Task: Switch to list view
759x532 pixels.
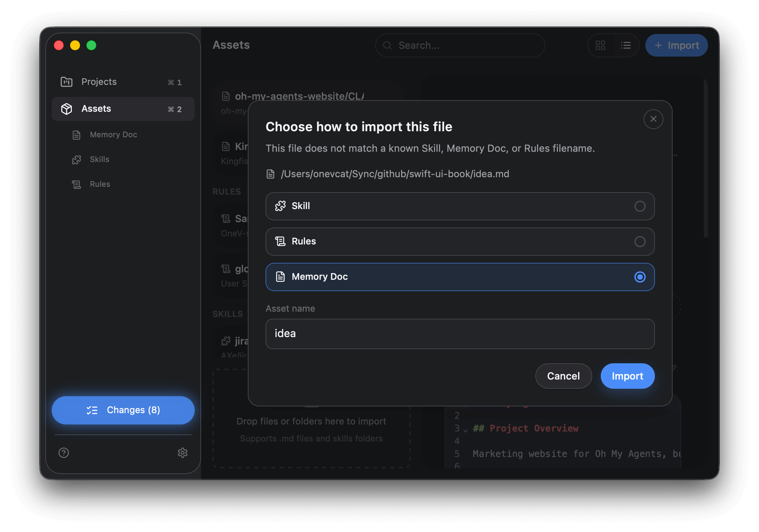Action: [626, 45]
